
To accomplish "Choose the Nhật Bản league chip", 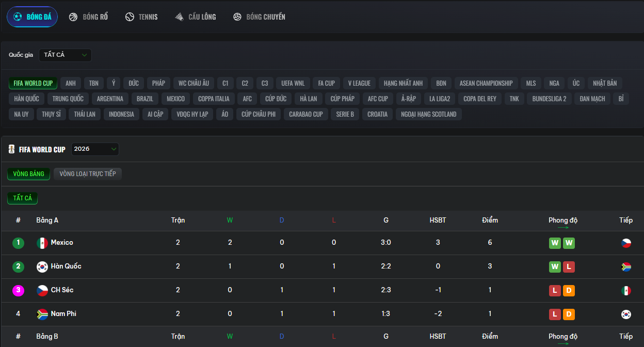I will (x=605, y=83).
